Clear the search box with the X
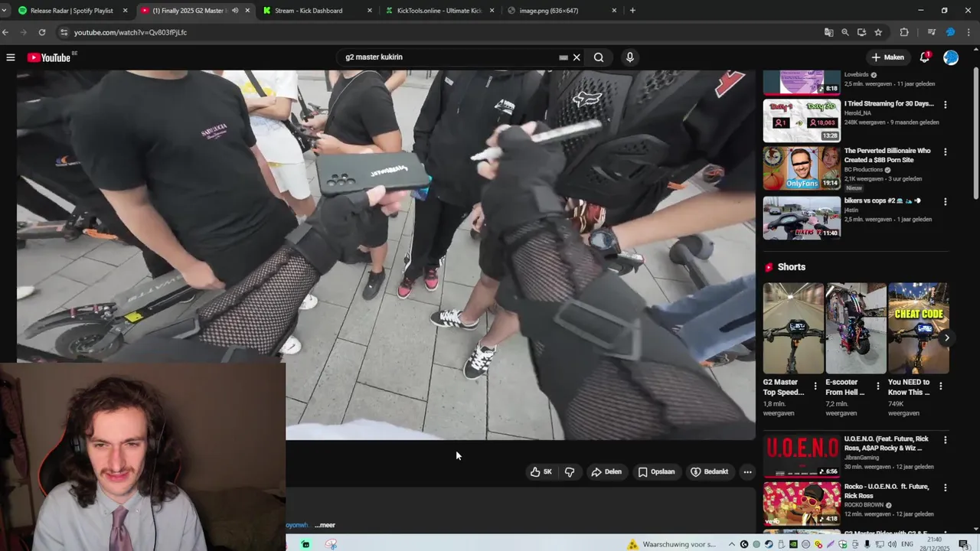This screenshot has height=551, width=980. click(x=577, y=57)
